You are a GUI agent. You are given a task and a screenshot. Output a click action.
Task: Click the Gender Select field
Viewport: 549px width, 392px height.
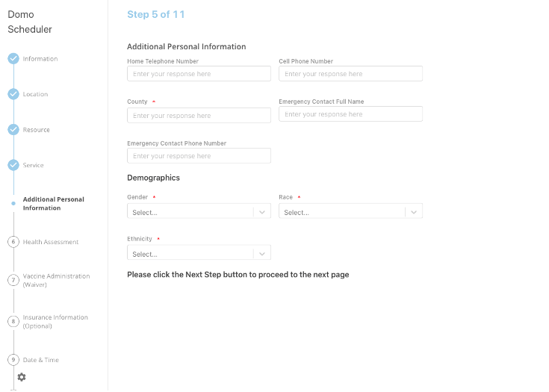199,211
